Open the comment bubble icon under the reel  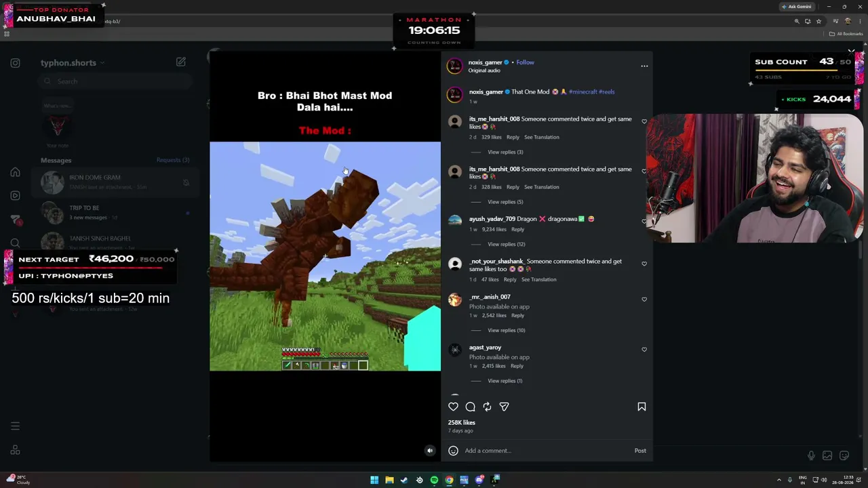click(470, 407)
